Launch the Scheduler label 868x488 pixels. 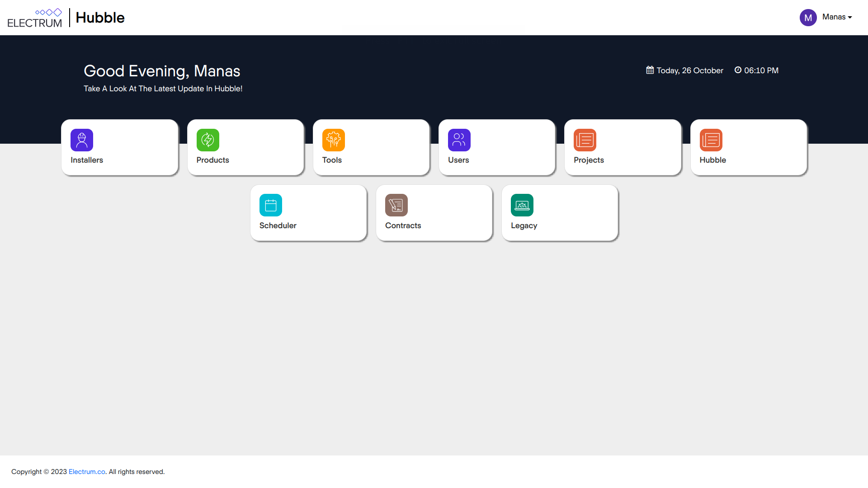click(x=278, y=225)
